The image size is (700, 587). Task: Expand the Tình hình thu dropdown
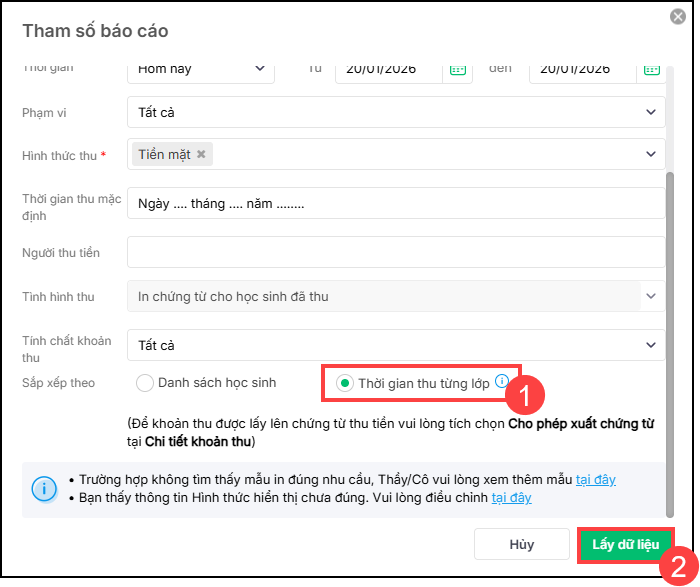(651, 296)
